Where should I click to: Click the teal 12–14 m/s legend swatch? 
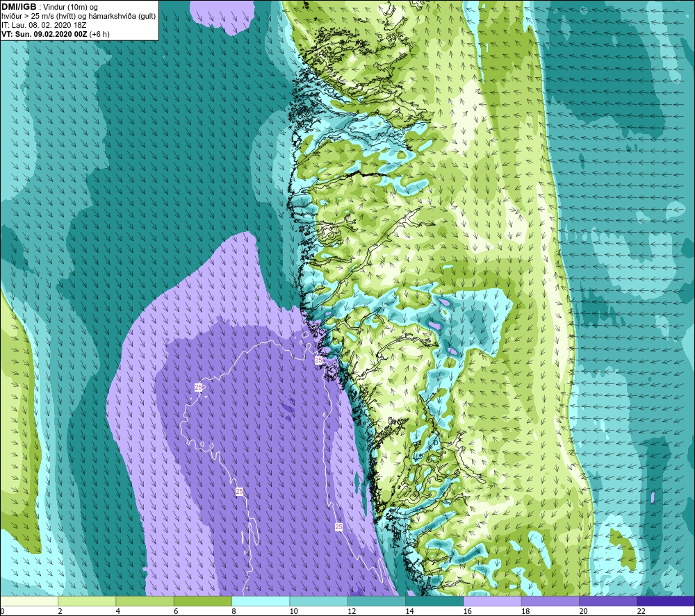tap(376, 601)
